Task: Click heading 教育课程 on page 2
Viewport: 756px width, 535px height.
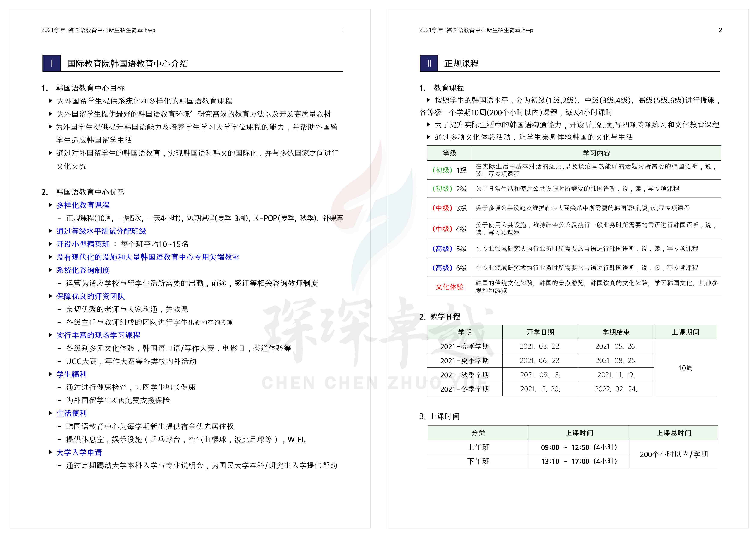Action: 449,88
